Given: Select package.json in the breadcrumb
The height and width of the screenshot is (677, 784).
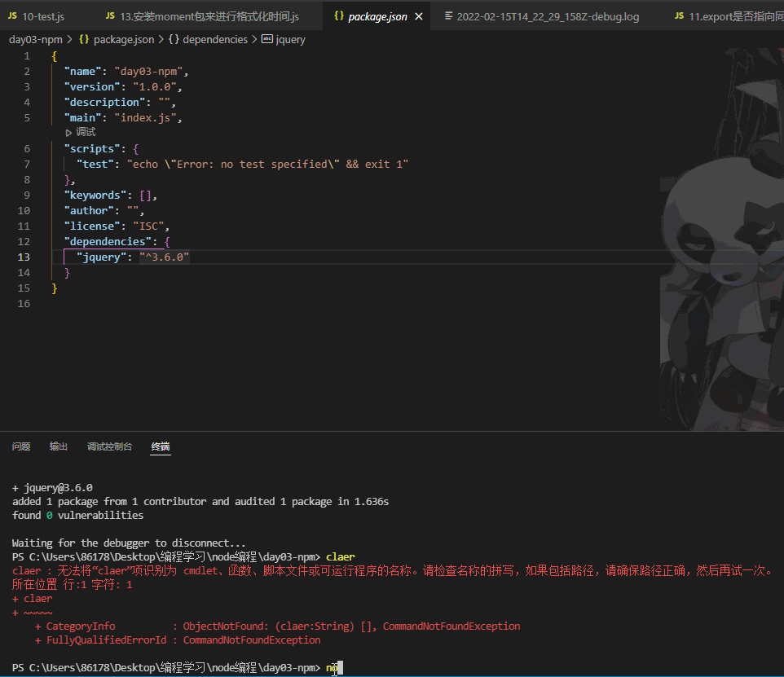Looking at the screenshot, I should click(124, 39).
